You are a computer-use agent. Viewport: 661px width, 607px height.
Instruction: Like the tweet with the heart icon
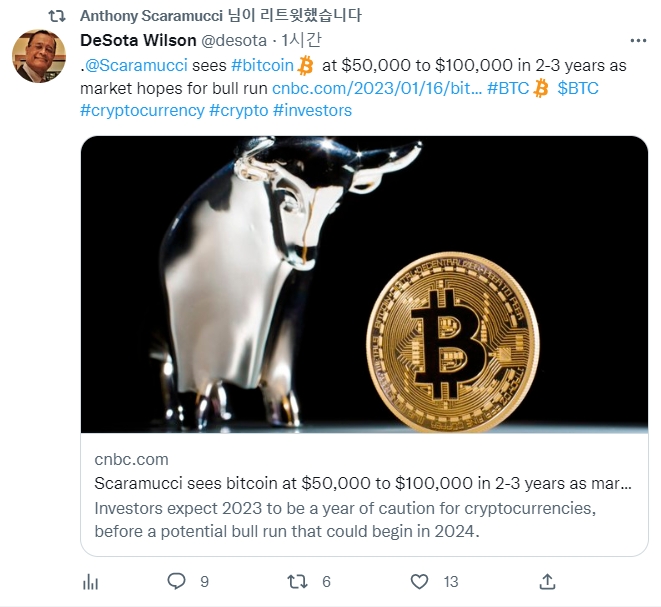(x=419, y=582)
